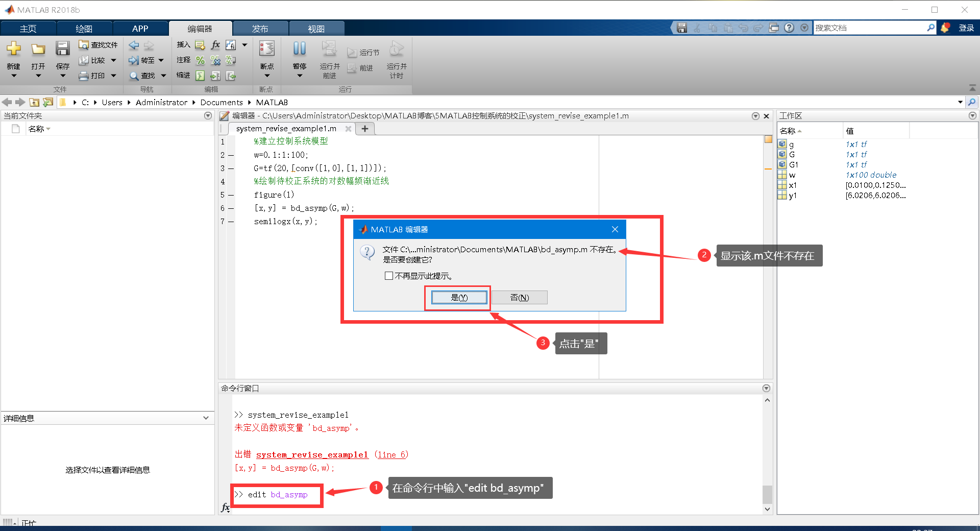The width and height of the screenshot is (980, 531).
Task: Click the quick access save icon in title strip
Action: (682, 28)
